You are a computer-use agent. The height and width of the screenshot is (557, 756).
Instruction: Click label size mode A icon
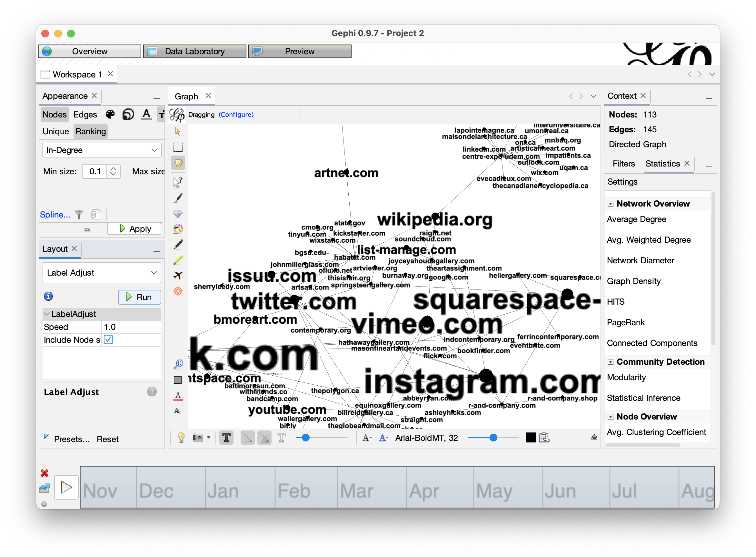point(366,438)
